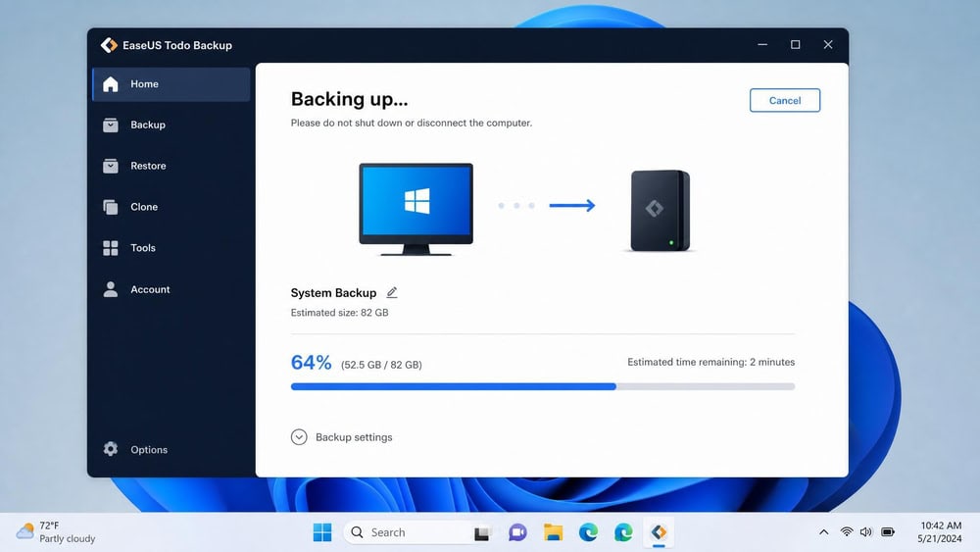Click the Estimated size: 82 GB text
Viewport: 980px width, 552px height.
coord(339,313)
